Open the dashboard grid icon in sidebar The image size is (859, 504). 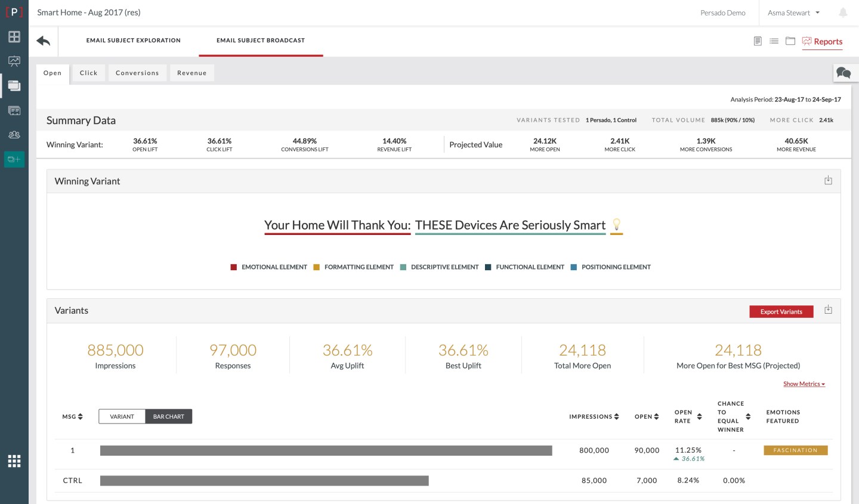point(14,37)
